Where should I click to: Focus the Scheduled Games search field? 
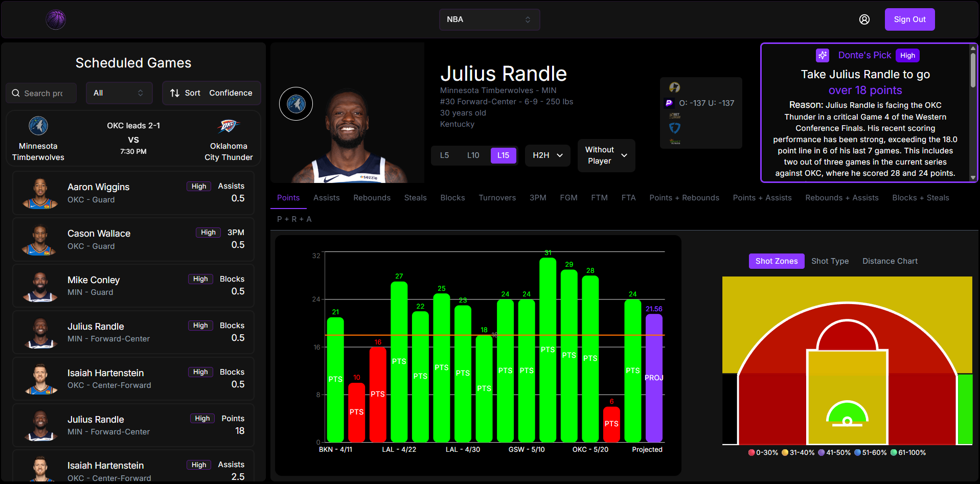(x=43, y=93)
